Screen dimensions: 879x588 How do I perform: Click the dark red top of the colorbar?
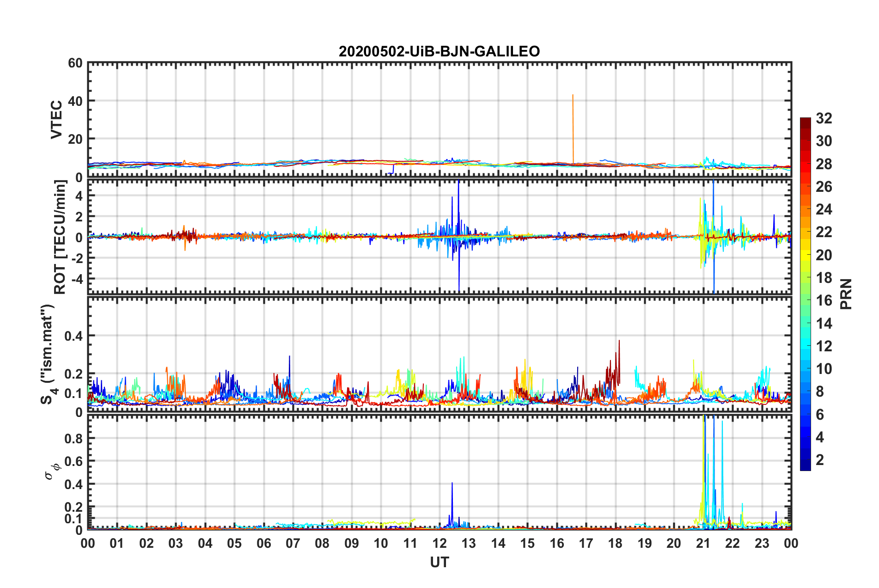pyautogui.click(x=806, y=123)
